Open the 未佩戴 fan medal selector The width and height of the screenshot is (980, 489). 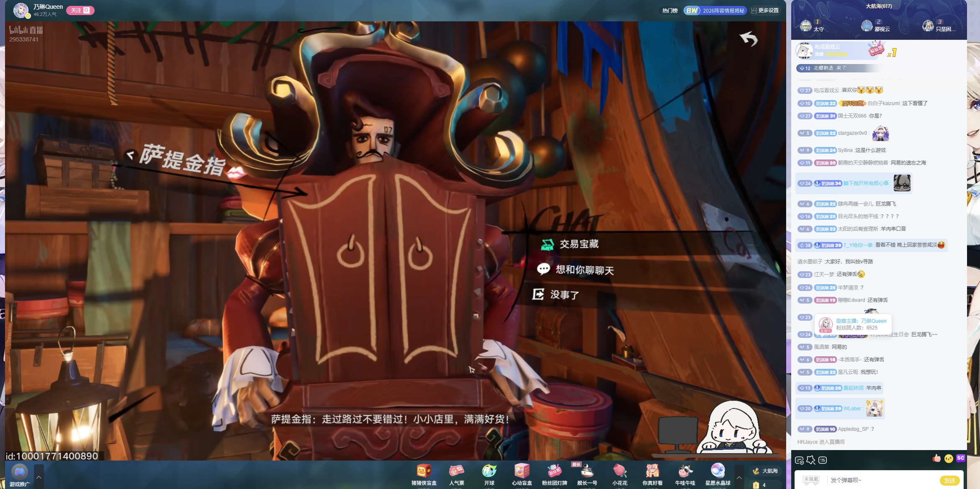tap(811, 480)
